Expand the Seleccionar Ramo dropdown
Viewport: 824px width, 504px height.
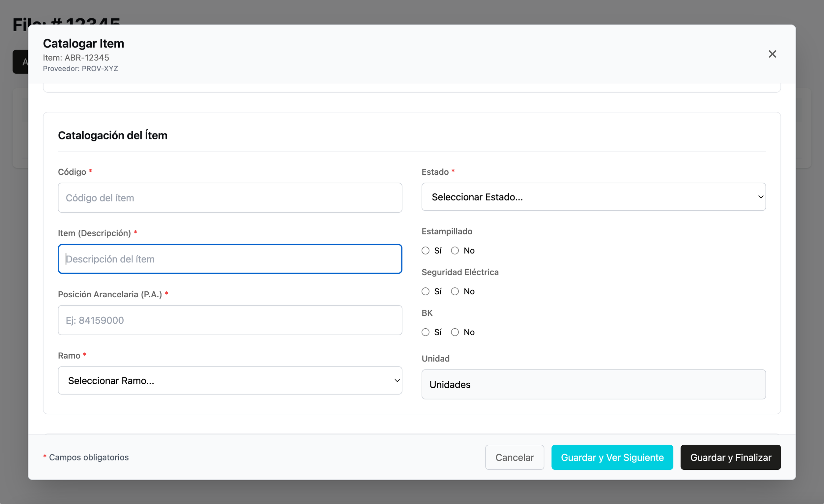[230, 381]
